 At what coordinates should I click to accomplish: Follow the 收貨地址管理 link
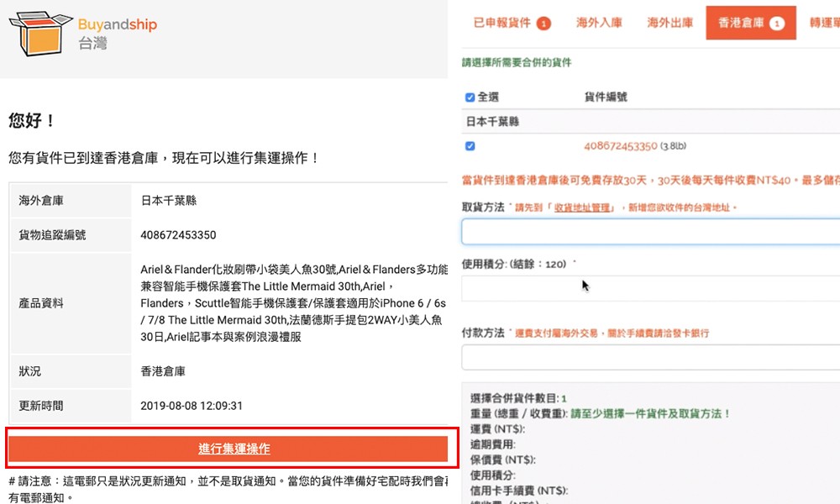(x=582, y=207)
